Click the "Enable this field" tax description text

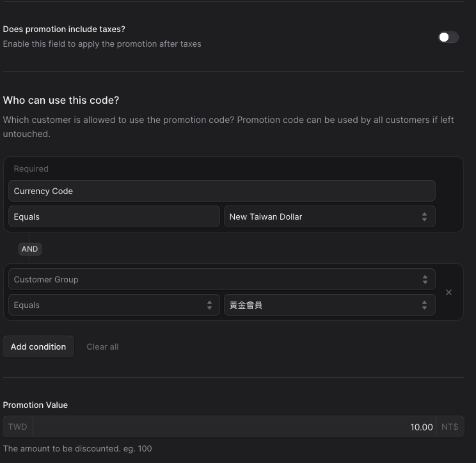102,44
